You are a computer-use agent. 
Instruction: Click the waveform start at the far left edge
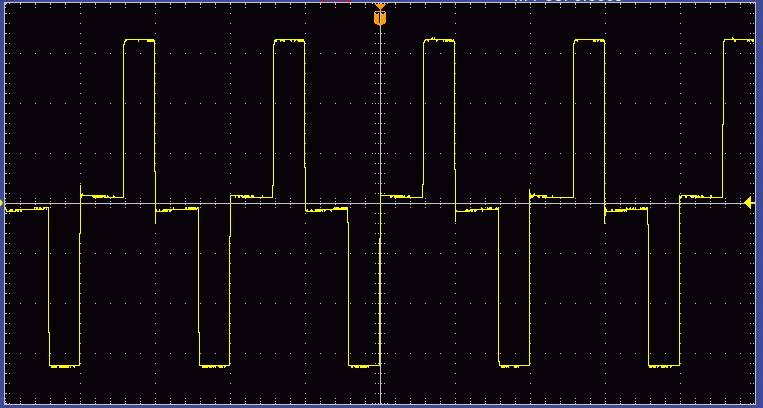tap(8, 210)
